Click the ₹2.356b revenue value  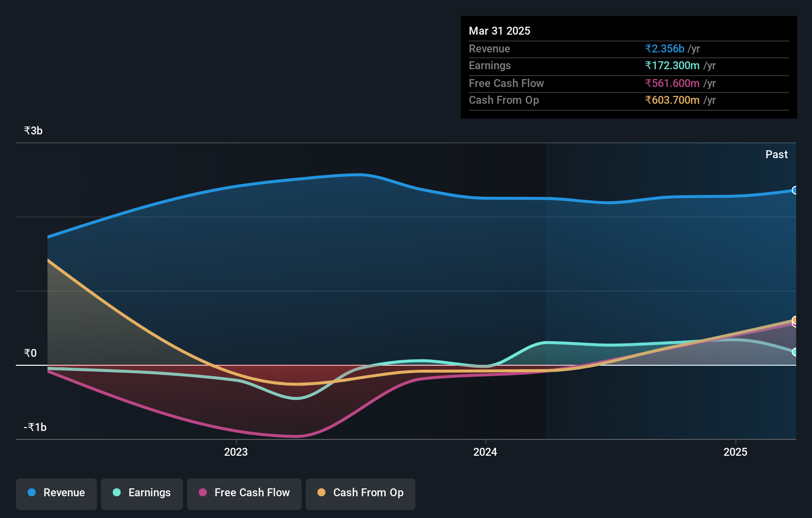coord(665,49)
